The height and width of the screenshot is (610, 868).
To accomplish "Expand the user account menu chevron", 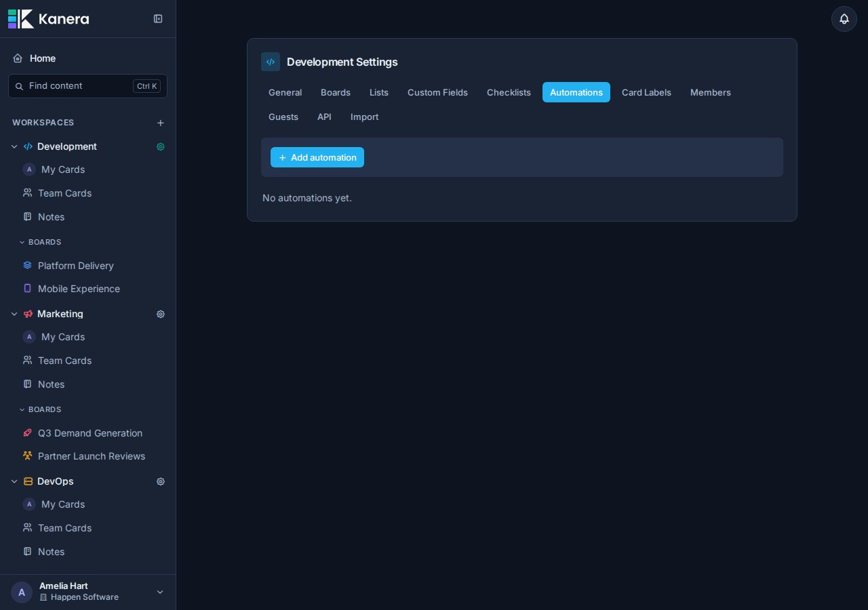I will point(160,592).
